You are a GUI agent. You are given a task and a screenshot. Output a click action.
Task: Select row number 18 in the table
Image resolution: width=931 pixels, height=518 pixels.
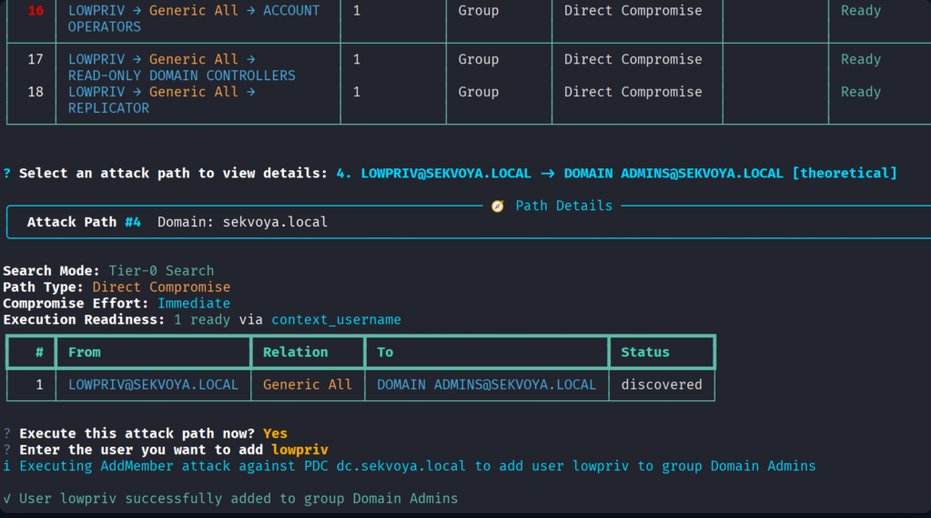click(35, 92)
